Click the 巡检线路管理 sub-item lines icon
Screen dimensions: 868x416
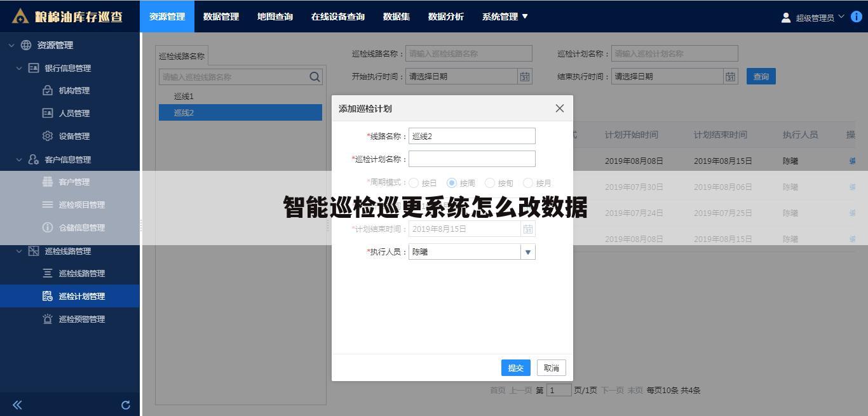pyautogui.click(x=48, y=273)
